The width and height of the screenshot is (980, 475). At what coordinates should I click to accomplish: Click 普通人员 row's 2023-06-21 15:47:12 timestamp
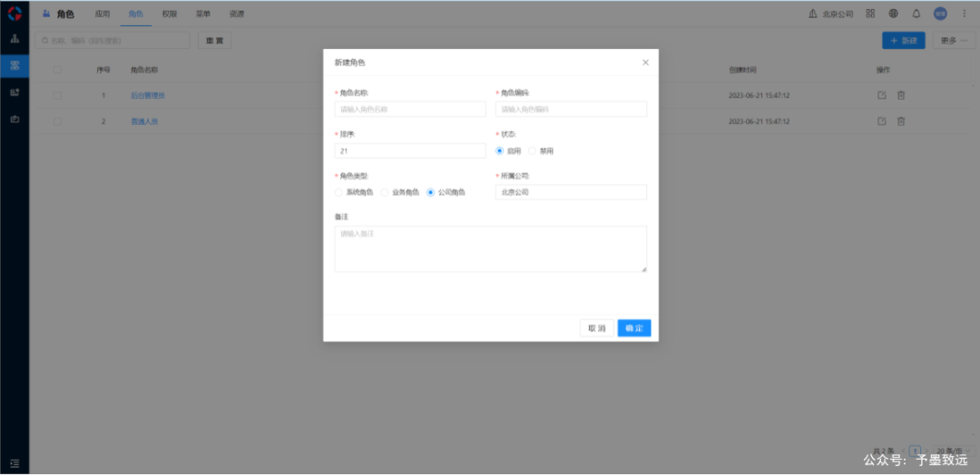(759, 121)
